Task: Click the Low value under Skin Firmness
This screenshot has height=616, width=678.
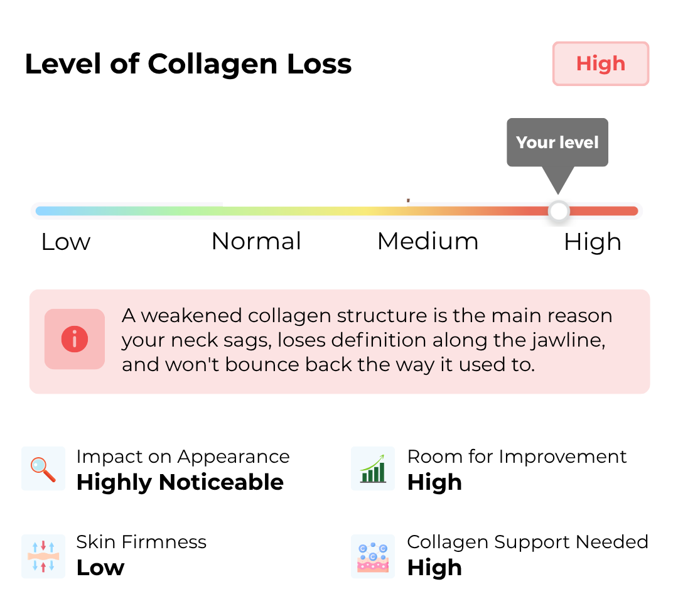Action: 100,568
